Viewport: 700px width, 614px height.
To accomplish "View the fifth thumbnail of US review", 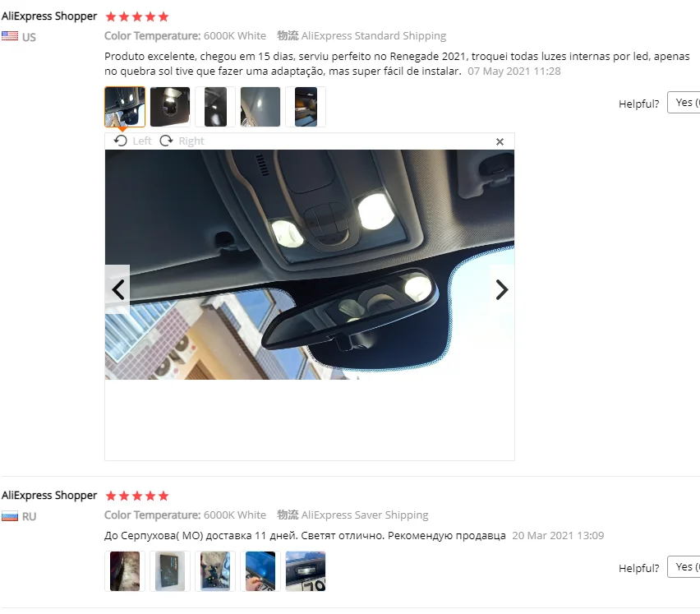I will click(x=306, y=107).
